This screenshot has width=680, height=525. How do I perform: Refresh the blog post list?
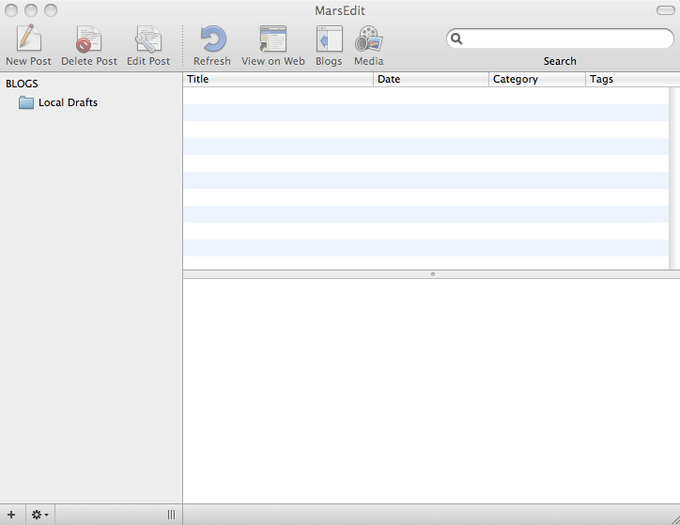(212, 38)
